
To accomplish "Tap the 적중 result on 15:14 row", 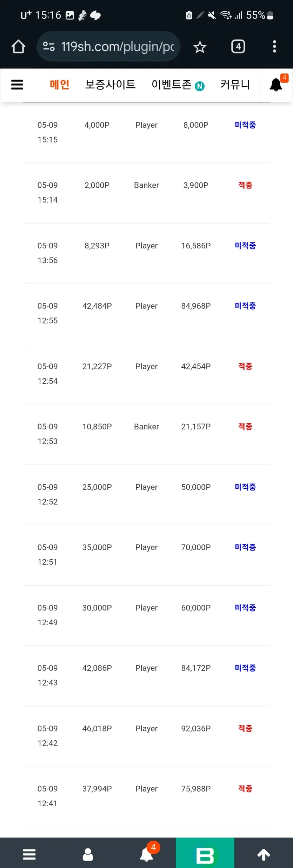I will point(245,185).
